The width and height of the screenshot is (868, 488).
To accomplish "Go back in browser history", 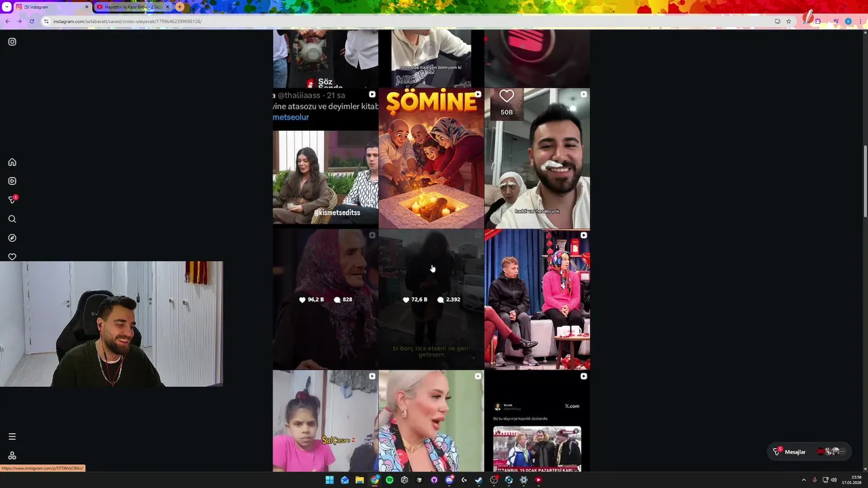I will coord(7,21).
